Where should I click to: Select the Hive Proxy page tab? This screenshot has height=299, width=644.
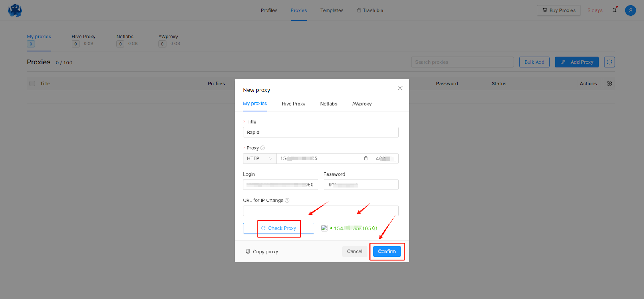point(83,40)
